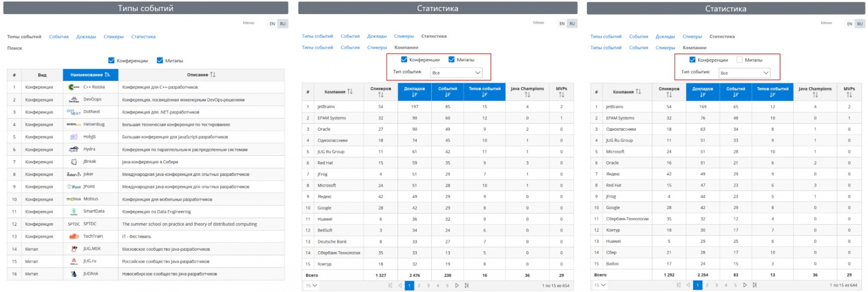Open Спикеры tab in Типы событий panel
This screenshot has width=868, height=292.
point(113,37)
